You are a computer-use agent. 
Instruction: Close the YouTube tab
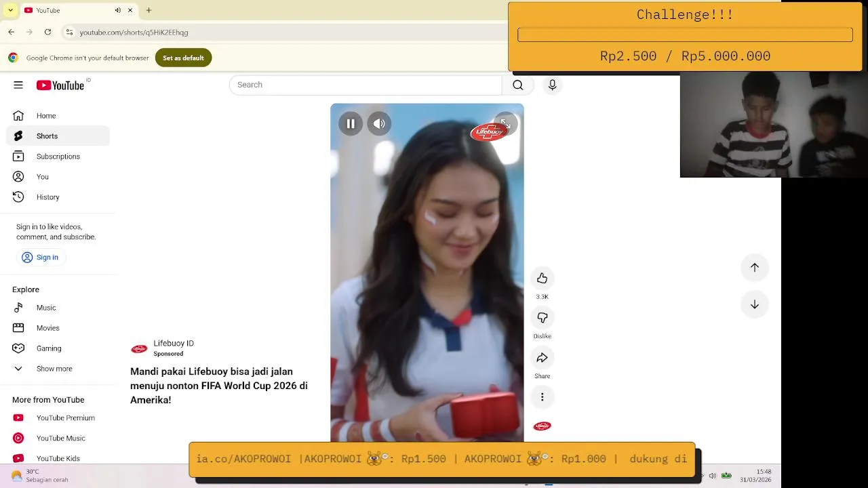[x=130, y=10]
